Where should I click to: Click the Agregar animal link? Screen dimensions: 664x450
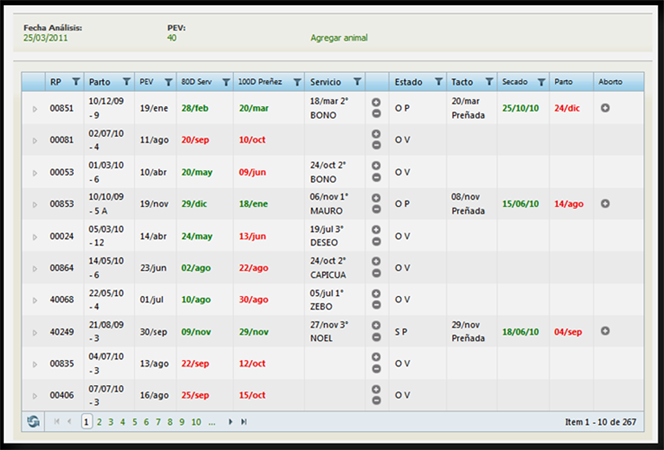point(339,38)
